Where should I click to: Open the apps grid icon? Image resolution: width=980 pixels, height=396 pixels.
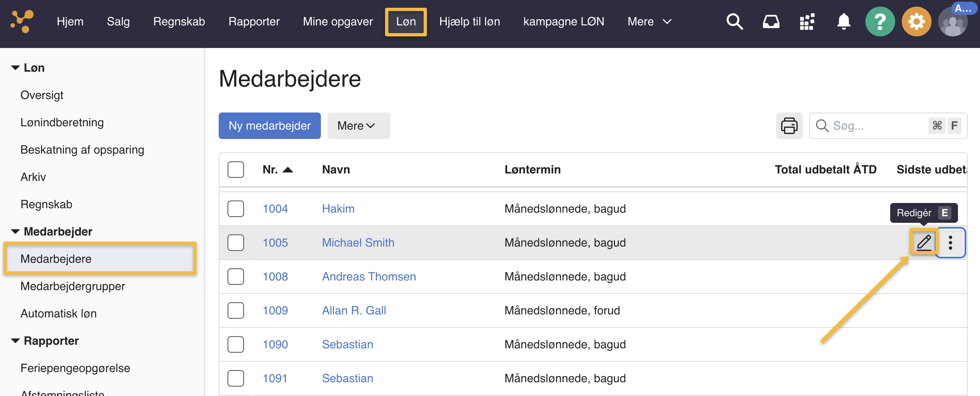[x=807, y=22]
